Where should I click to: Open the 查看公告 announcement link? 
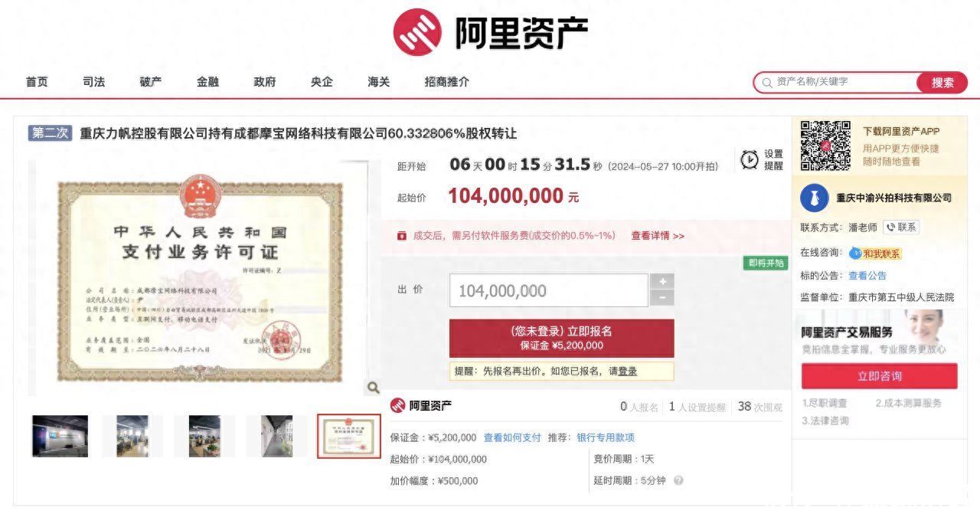[867, 276]
